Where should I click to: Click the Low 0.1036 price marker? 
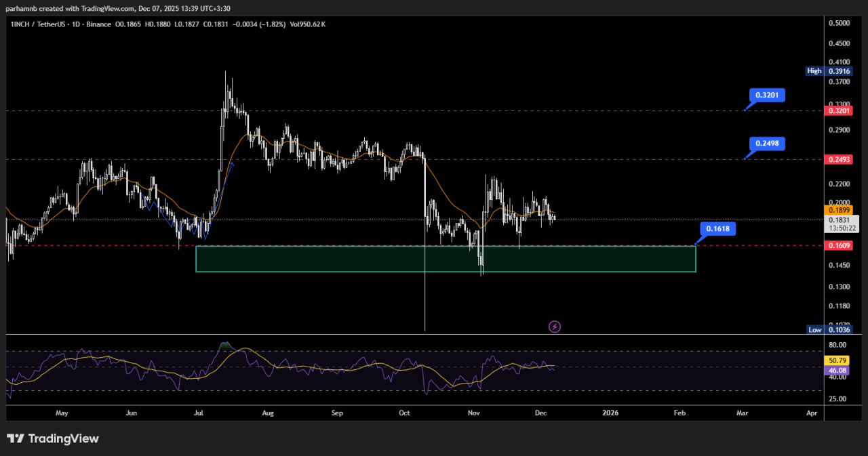[829, 329]
